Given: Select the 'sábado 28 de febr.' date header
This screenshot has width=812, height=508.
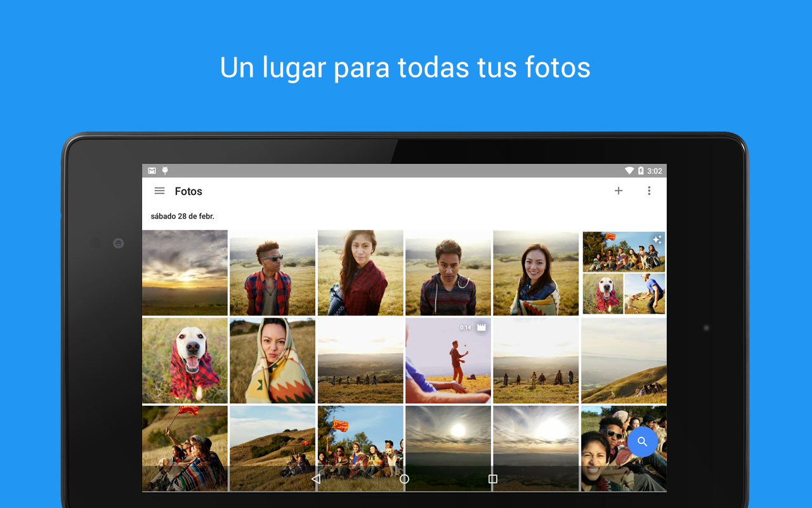Looking at the screenshot, I should coord(183,217).
